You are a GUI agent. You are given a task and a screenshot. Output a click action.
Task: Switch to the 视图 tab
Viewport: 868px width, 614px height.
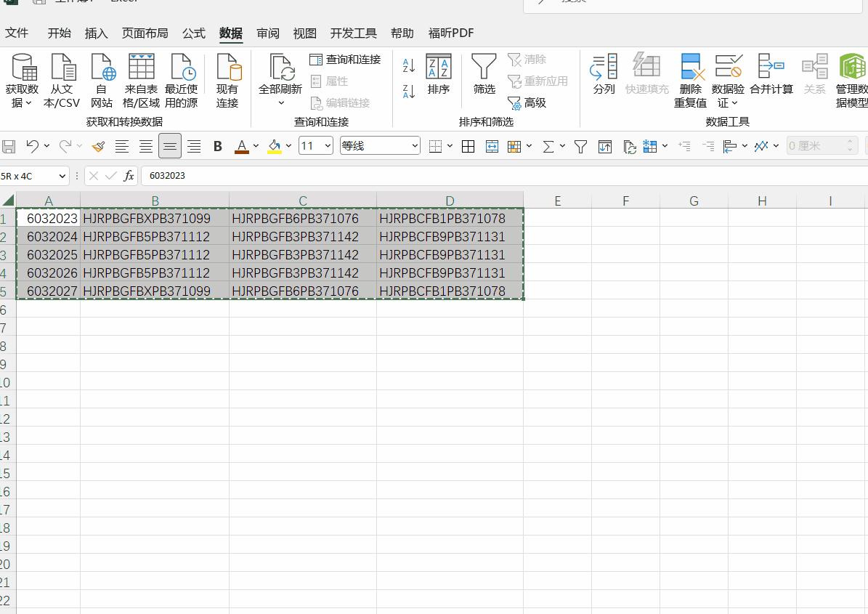pos(305,33)
